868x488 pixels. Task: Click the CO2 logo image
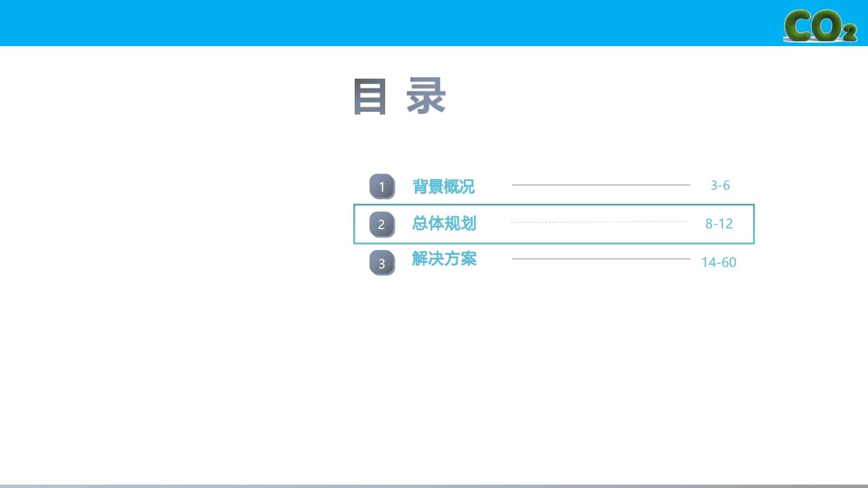pyautogui.click(x=820, y=26)
